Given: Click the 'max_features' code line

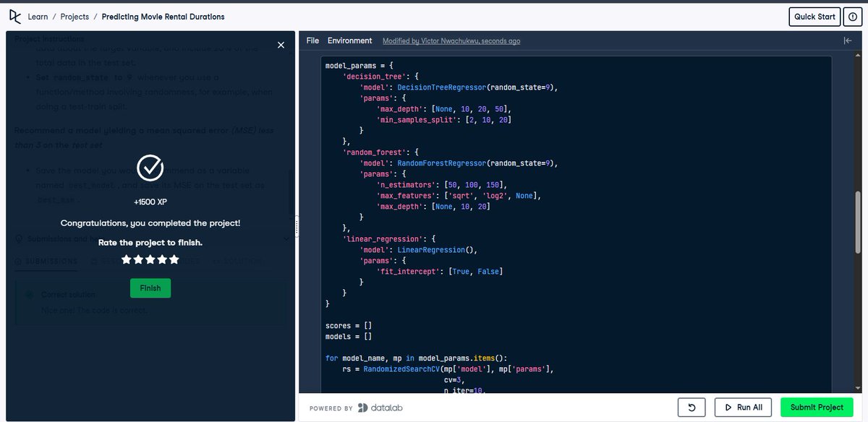Looking at the screenshot, I should pyautogui.click(x=459, y=195).
